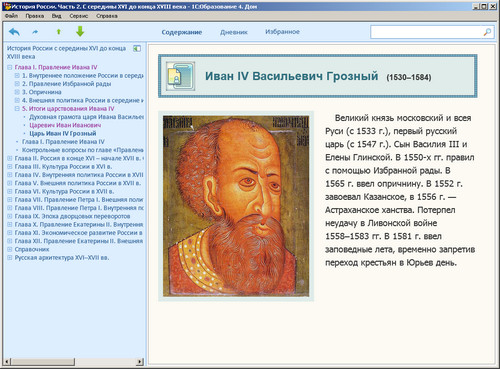Go back with the blue back arrow
The width and height of the screenshot is (500, 369).
pyautogui.click(x=14, y=32)
